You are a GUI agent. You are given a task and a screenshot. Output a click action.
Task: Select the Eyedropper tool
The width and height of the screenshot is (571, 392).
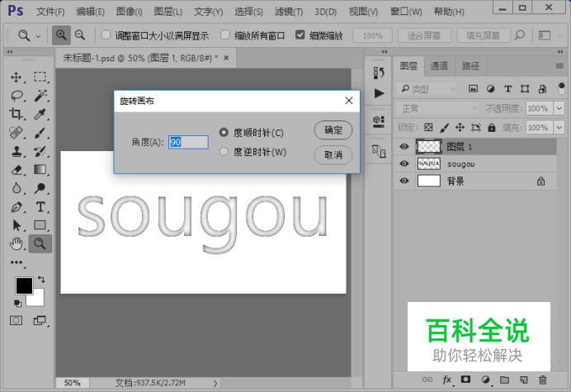tap(40, 114)
